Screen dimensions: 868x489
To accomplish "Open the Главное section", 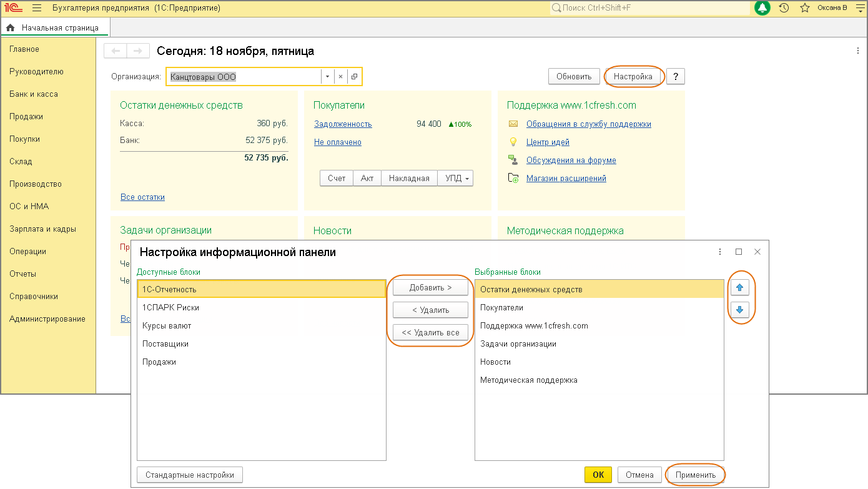I will coord(24,49).
